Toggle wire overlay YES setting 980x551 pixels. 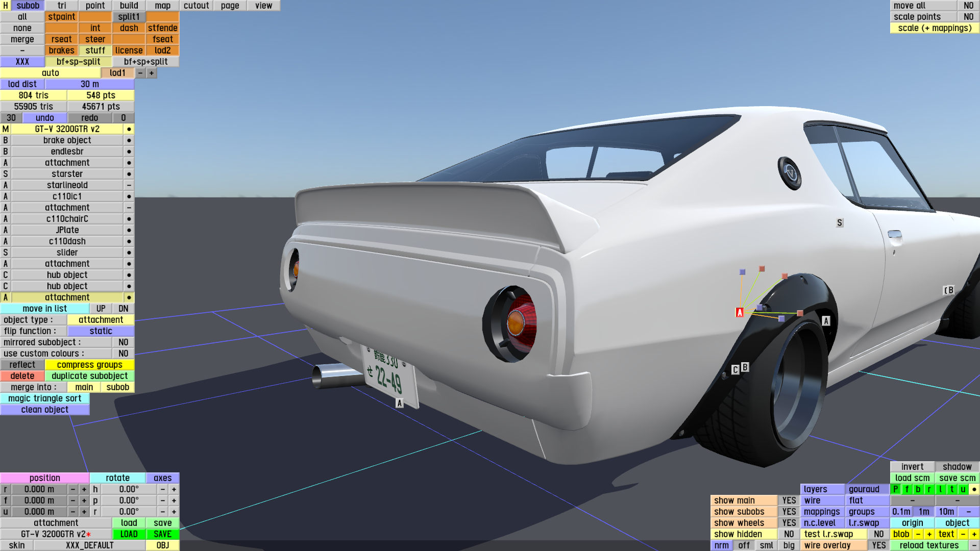point(878,545)
